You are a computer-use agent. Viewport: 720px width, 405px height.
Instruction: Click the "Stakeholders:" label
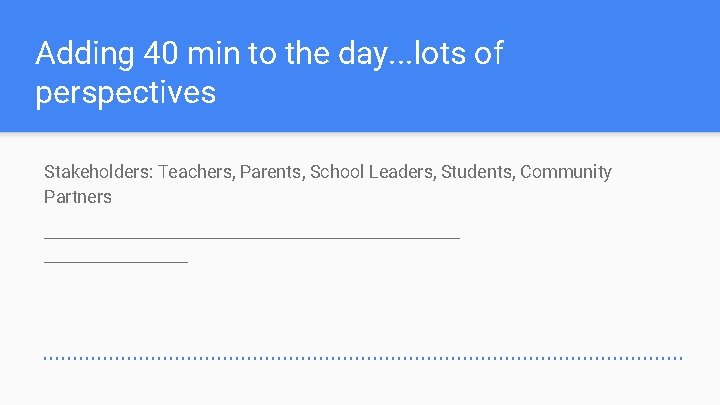click(98, 172)
